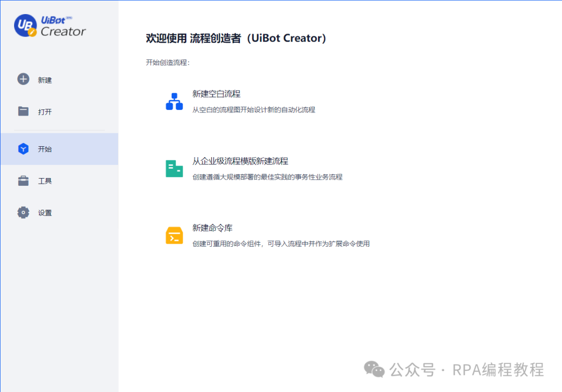This screenshot has height=392, width=562.
Task: Click the yellow terminal icon for 新建命令库
Action: (174, 235)
